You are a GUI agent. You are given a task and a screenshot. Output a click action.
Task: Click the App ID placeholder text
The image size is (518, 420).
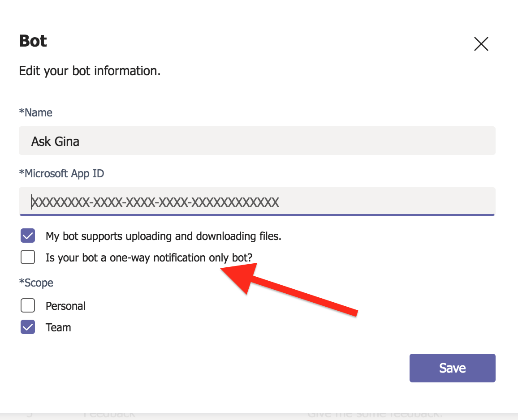pyautogui.click(x=155, y=202)
